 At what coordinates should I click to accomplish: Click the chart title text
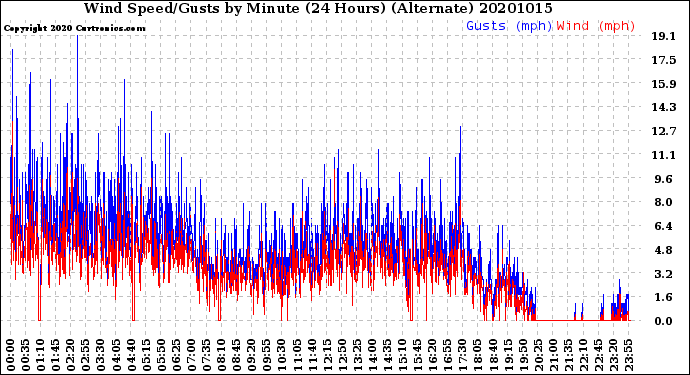[318, 8]
